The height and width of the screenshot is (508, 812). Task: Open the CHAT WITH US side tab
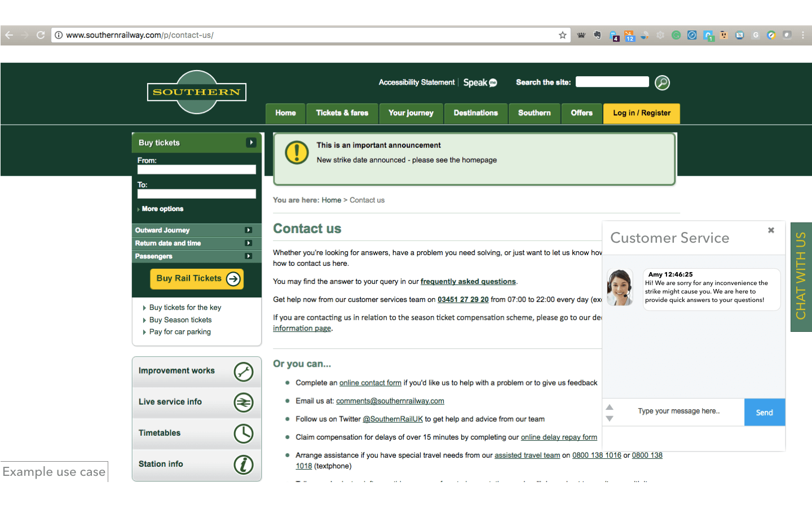[x=801, y=277]
